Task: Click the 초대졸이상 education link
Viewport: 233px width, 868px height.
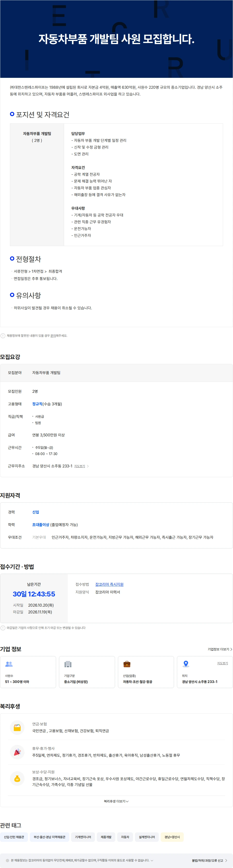Action: coord(41,525)
